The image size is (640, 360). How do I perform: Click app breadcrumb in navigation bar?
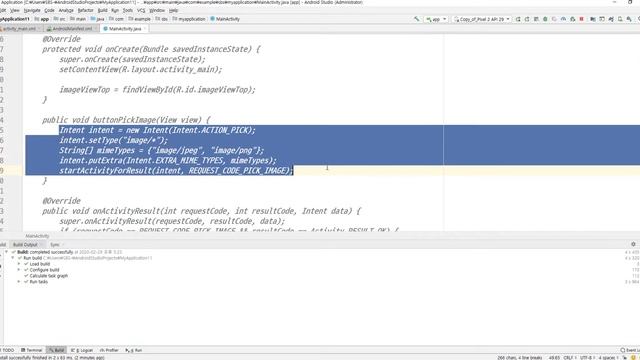(42, 19)
